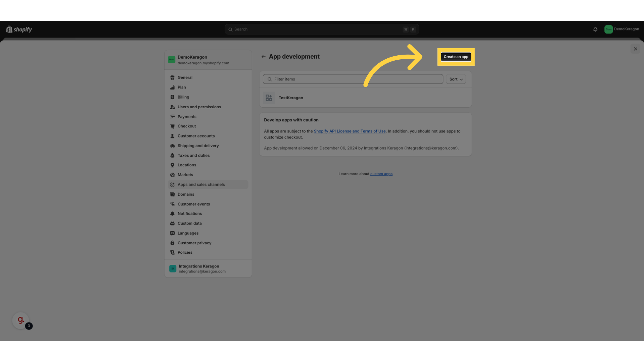Open the custom apps link
The height and width of the screenshot is (362, 644).
[381, 174]
